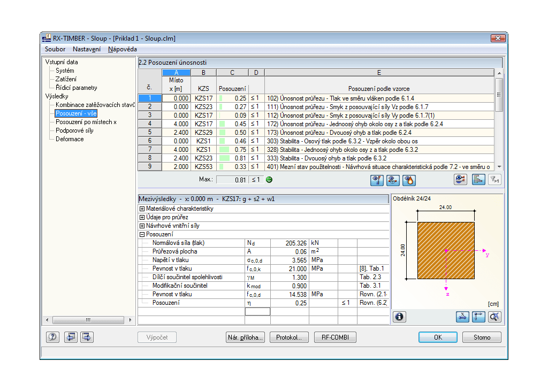This screenshot has height=392, width=548.
Task: Open Podporové síly tree item
Action: 74,130
